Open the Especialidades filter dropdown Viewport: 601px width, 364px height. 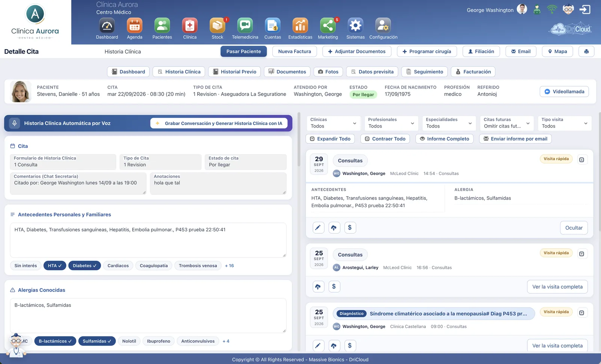(x=449, y=123)
